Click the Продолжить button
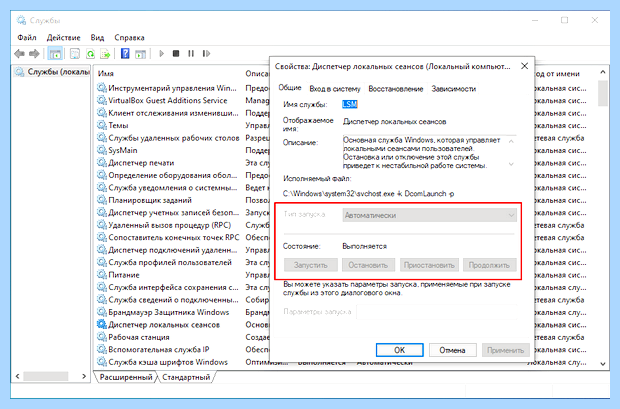 (489, 265)
